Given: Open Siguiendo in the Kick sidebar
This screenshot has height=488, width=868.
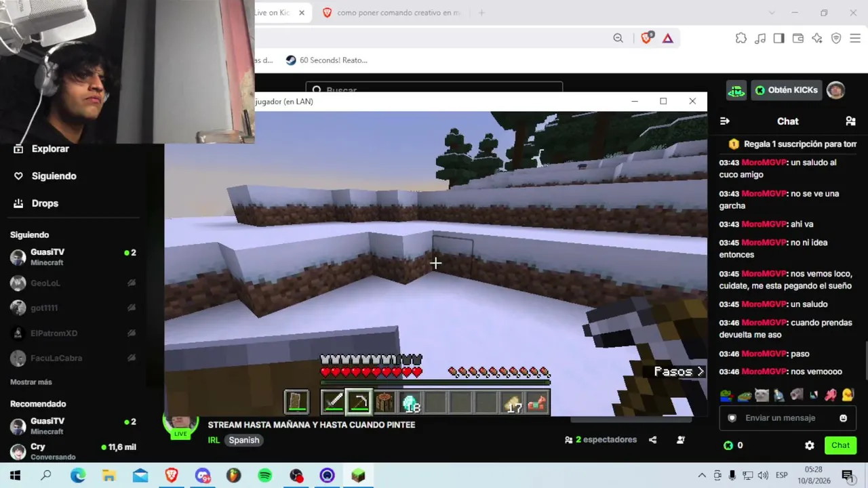Looking at the screenshot, I should tap(45, 176).
